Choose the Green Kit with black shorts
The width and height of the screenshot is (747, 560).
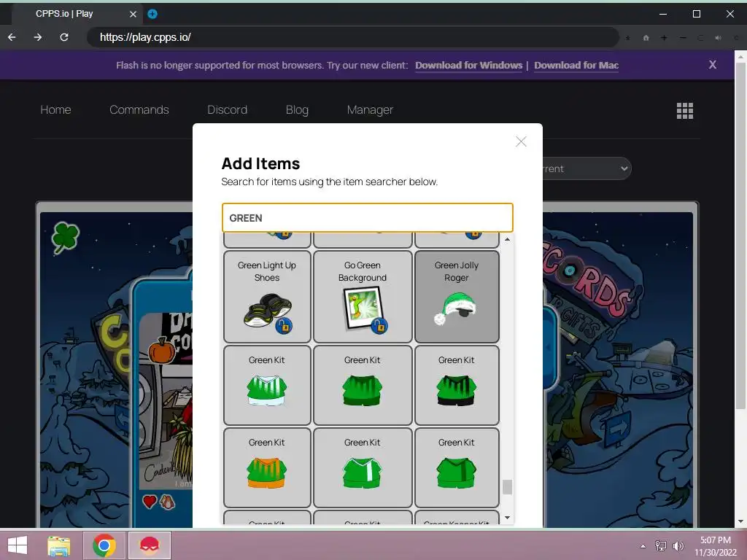[457, 385]
